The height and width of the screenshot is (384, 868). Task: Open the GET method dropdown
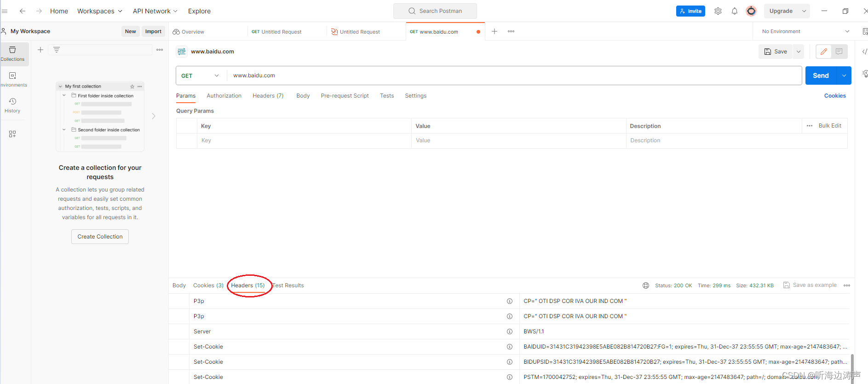tap(201, 76)
